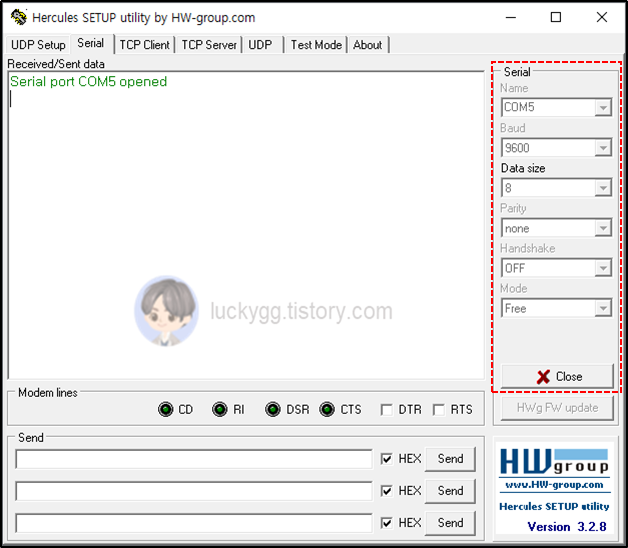
Task: Open the COM5 port name dropdown
Action: tap(602, 107)
